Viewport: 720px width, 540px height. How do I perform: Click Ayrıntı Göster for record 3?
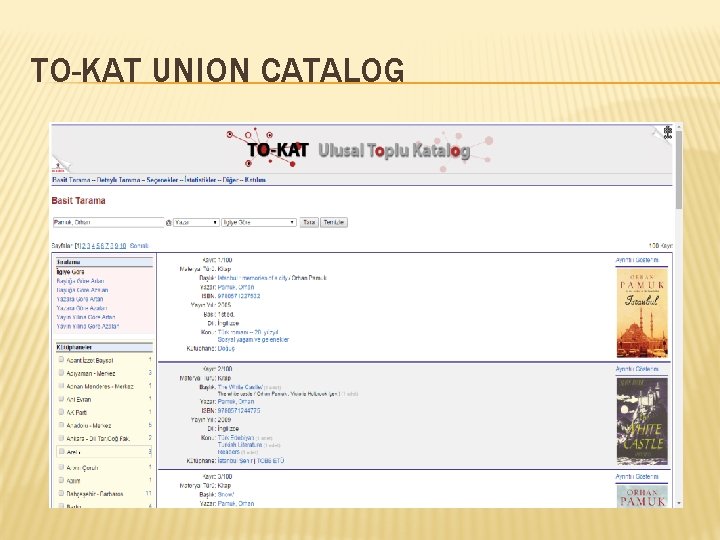pos(637,477)
